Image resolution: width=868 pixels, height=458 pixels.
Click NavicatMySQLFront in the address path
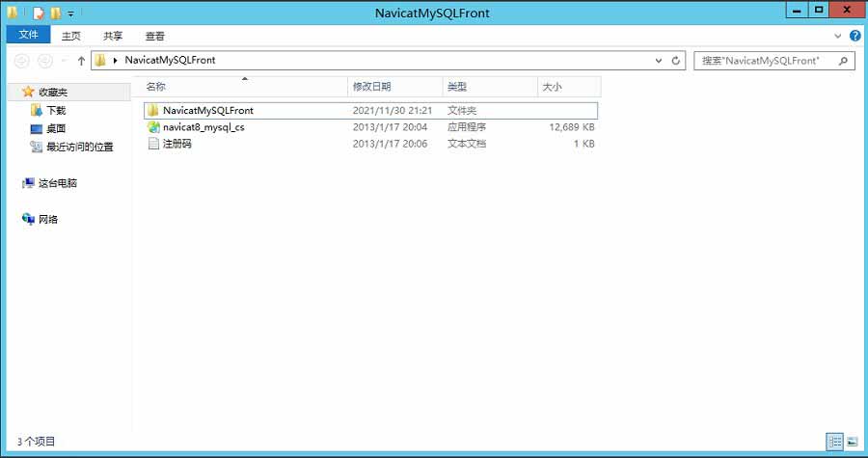pos(170,60)
